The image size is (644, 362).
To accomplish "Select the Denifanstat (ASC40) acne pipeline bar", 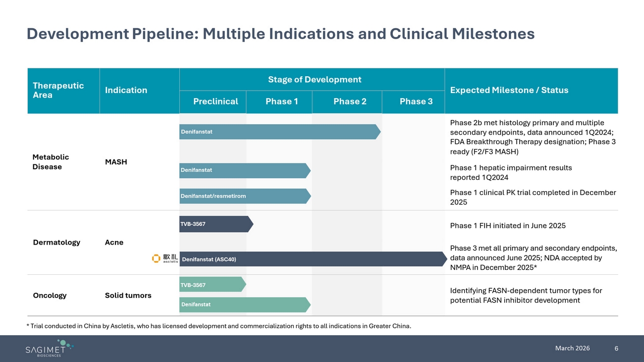I will (x=312, y=259).
